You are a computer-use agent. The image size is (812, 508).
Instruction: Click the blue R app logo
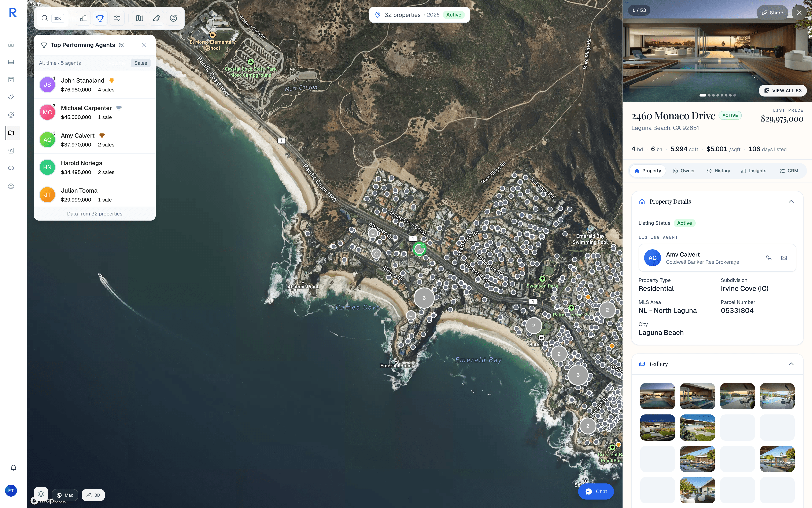[x=13, y=12]
